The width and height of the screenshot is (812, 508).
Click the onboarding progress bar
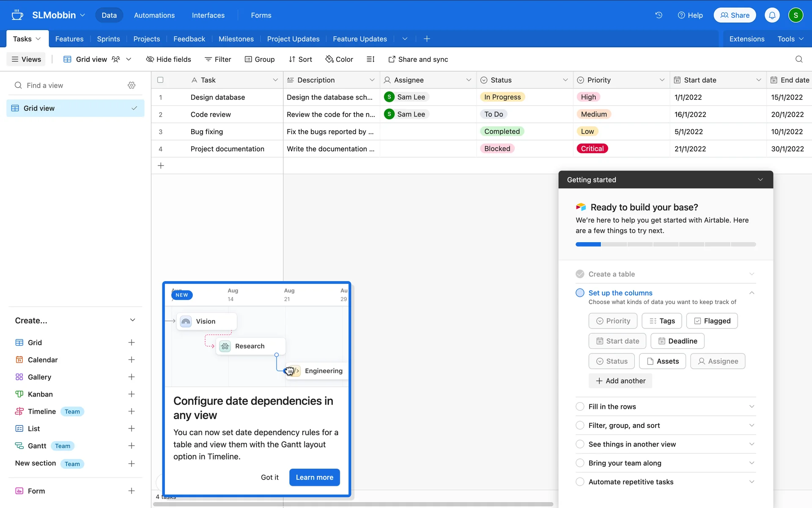pyautogui.click(x=665, y=244)
